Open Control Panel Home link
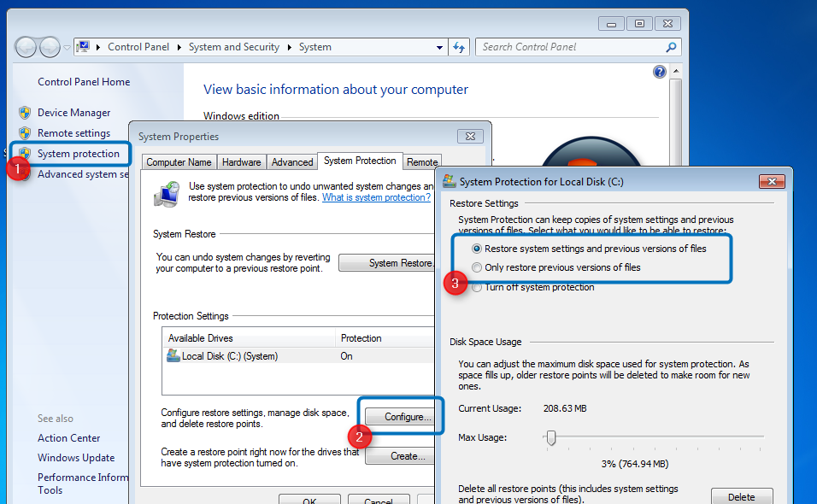Image resolution: width=817 pixels, height=504 pixels. 84,82
